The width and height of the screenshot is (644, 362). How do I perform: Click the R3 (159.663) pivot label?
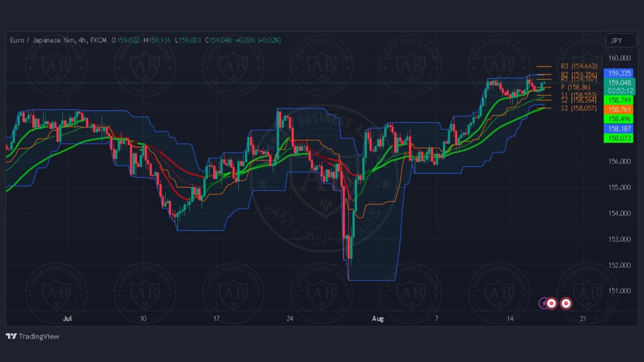579,66
